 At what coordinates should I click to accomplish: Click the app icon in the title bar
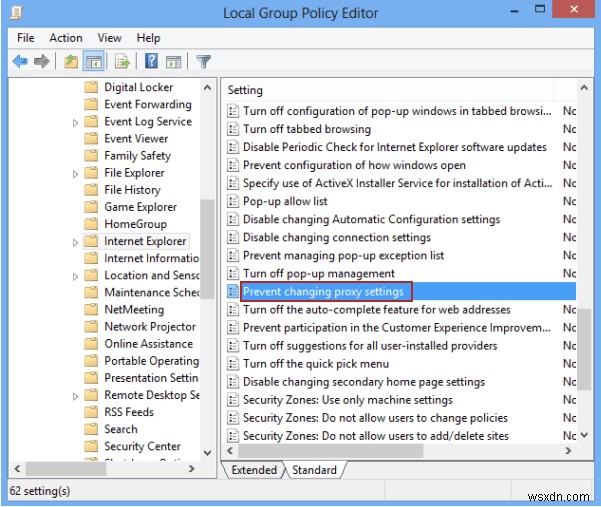tap(16, 13)
